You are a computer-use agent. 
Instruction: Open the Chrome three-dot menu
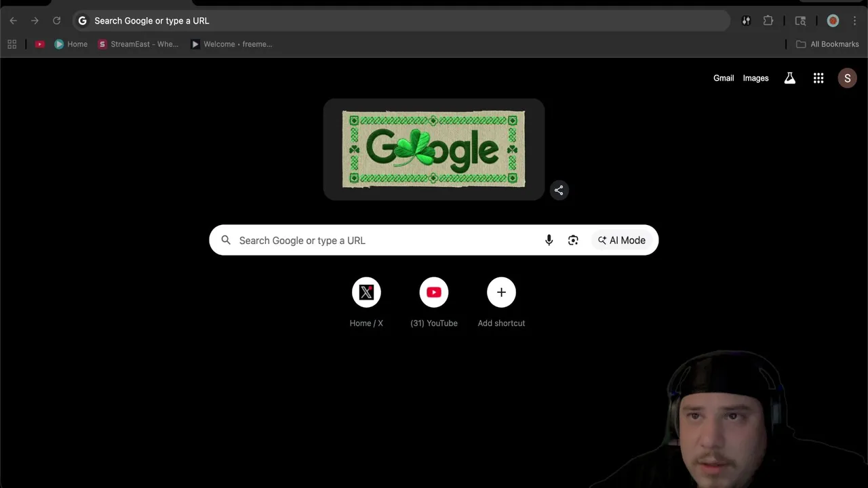tap(854, 21)
